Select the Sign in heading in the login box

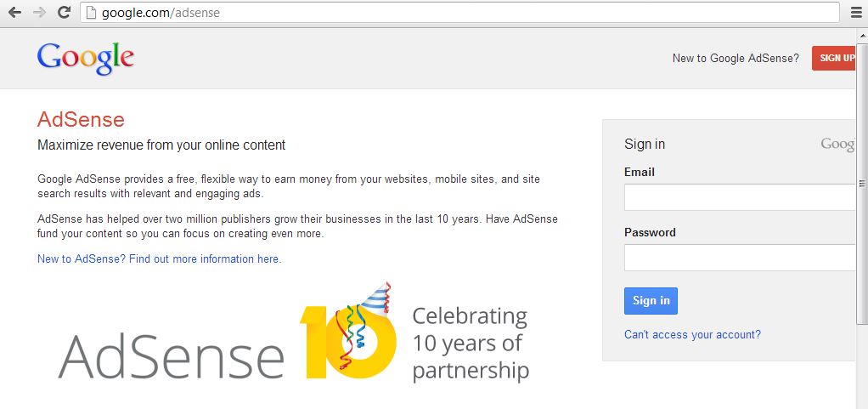(645, 144)
